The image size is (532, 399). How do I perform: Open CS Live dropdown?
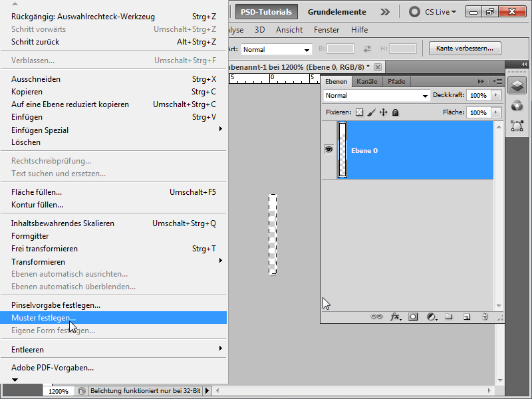[x=440, y=12]
